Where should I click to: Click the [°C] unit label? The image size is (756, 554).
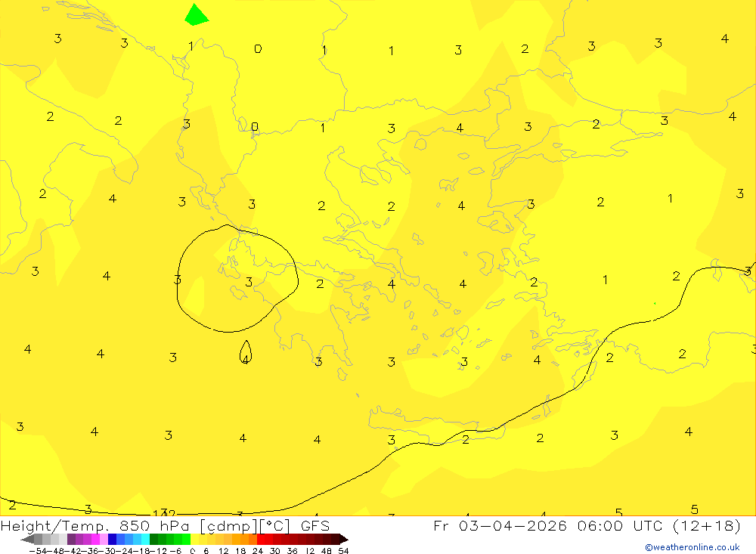[276, 526]
